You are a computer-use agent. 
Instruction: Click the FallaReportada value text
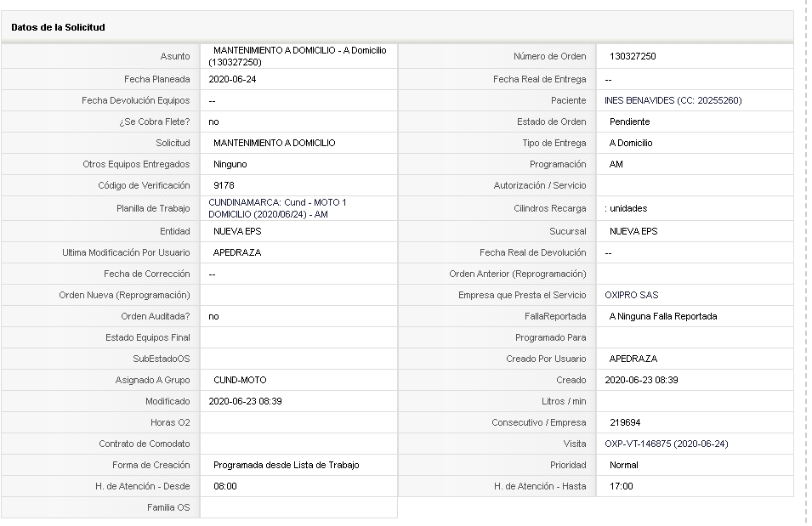663,316
